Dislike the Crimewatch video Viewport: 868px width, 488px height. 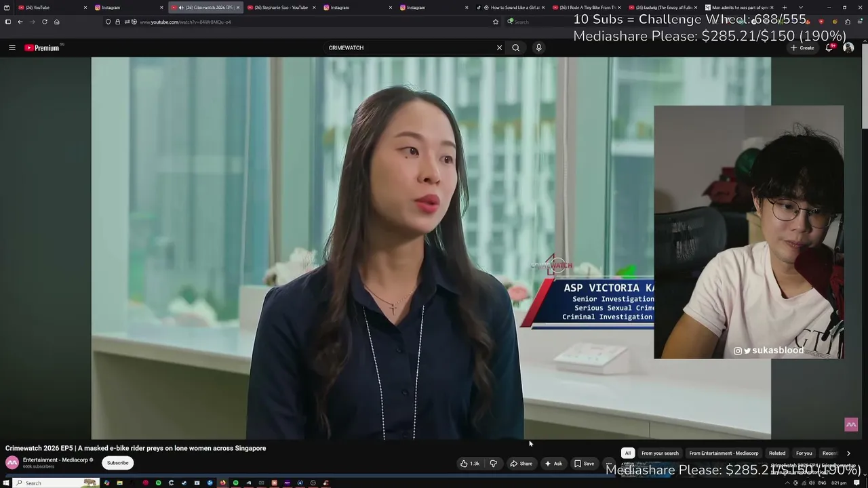click(x=493, y=464)
